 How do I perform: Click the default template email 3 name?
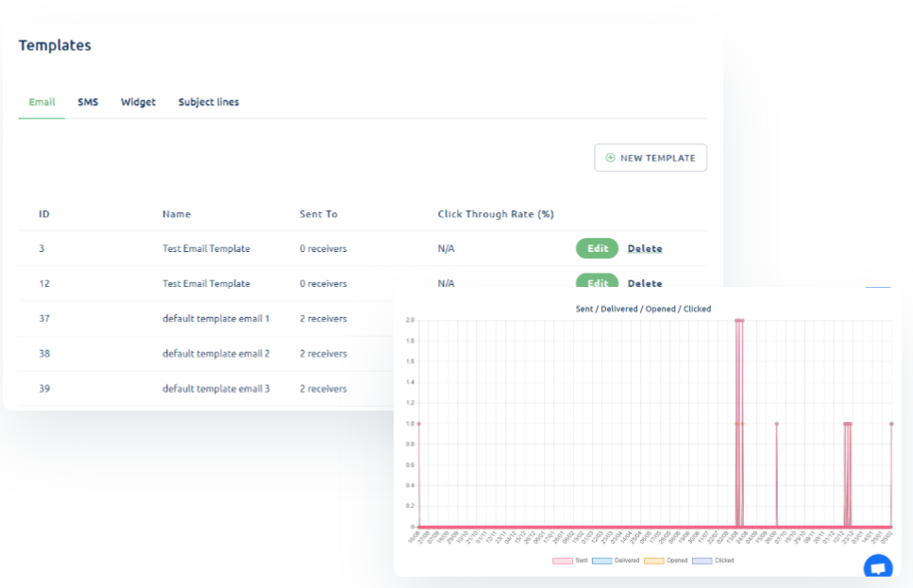click(x=215, y=388)
